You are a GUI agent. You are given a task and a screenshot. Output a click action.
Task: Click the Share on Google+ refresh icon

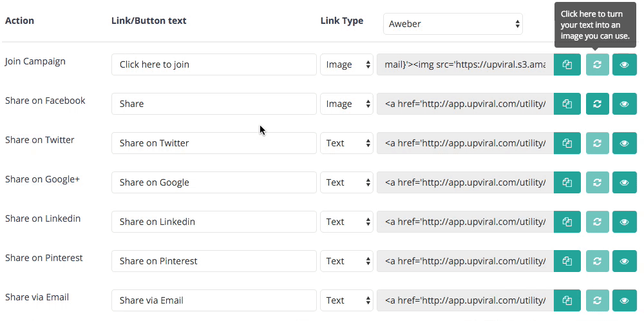(x=597, y=182)
